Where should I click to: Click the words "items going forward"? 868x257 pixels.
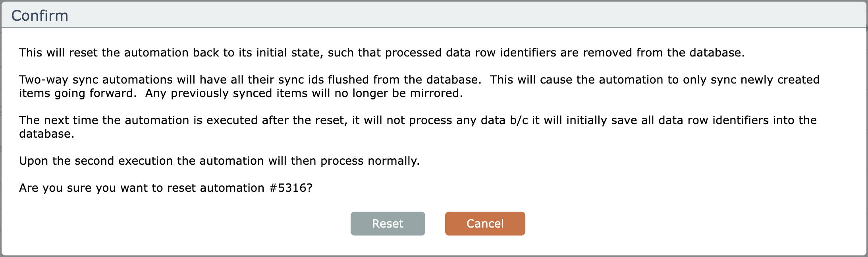[x=77, y=93]
